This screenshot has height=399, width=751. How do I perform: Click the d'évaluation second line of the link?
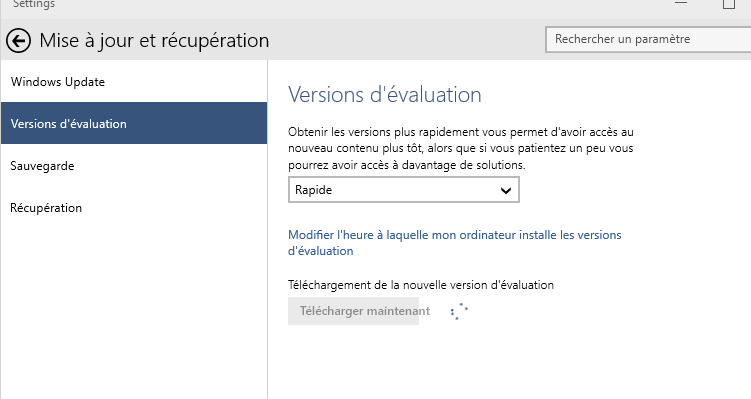[x=320, y=251]
